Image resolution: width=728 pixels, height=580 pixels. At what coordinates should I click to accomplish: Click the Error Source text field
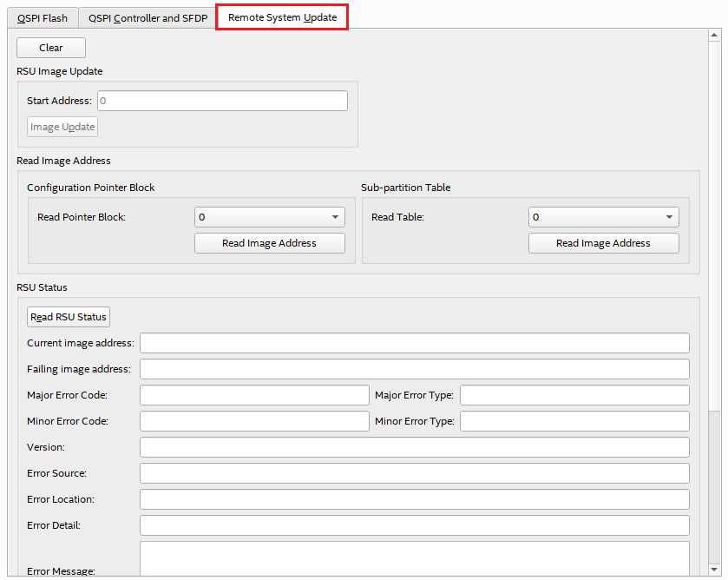point(414,473)
